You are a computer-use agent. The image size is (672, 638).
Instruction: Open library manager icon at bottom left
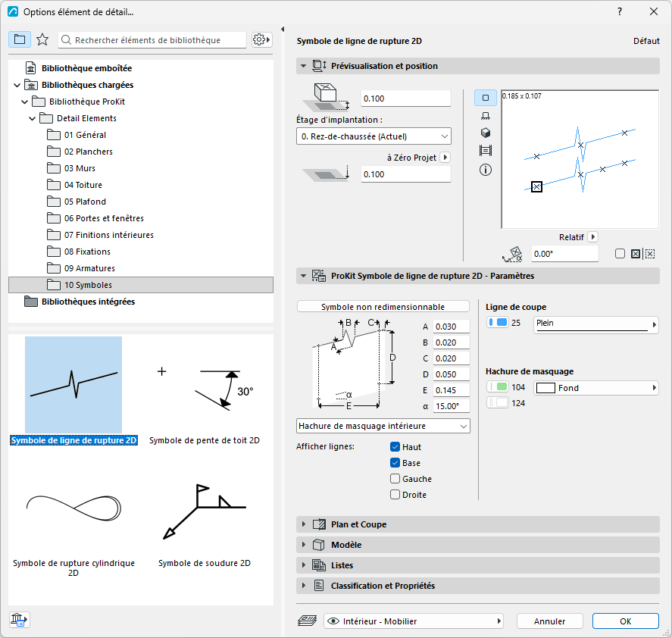click(x=19, y=619)
